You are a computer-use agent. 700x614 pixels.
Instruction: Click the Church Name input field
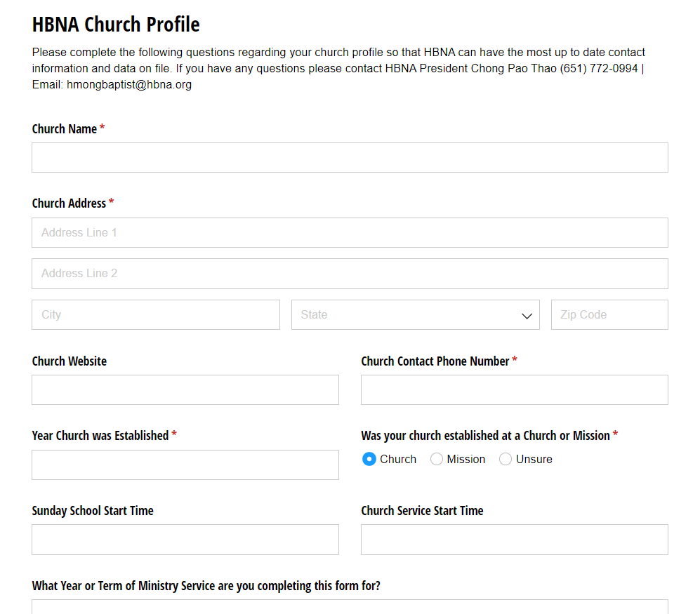click(350, 157)
